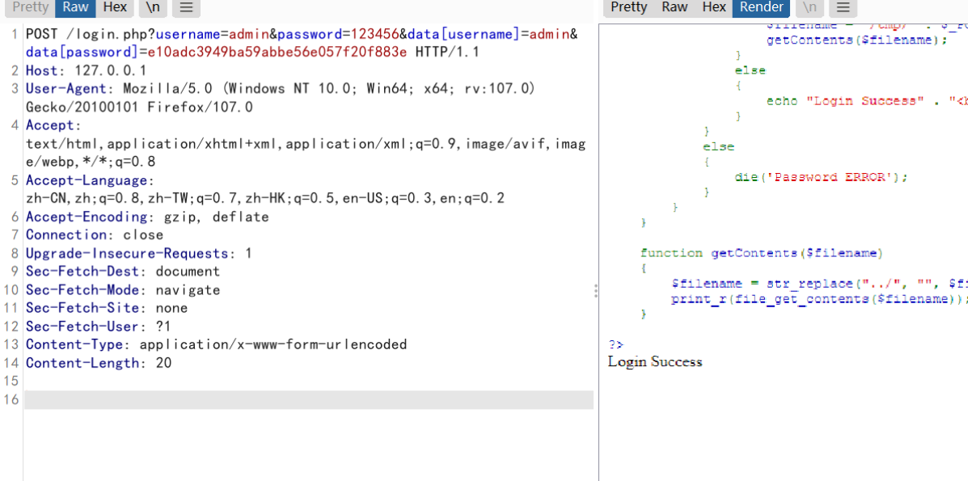The height and width of the screenshot is (481, 980).
Task: Toggle the \n button in response panel
Action: click(x=809, y=8)
